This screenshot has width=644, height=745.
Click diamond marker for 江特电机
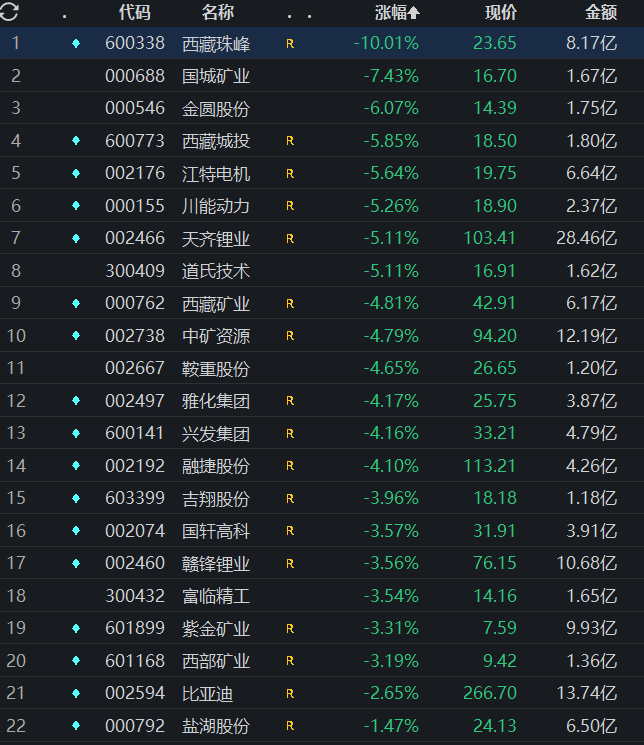(76, 173)
